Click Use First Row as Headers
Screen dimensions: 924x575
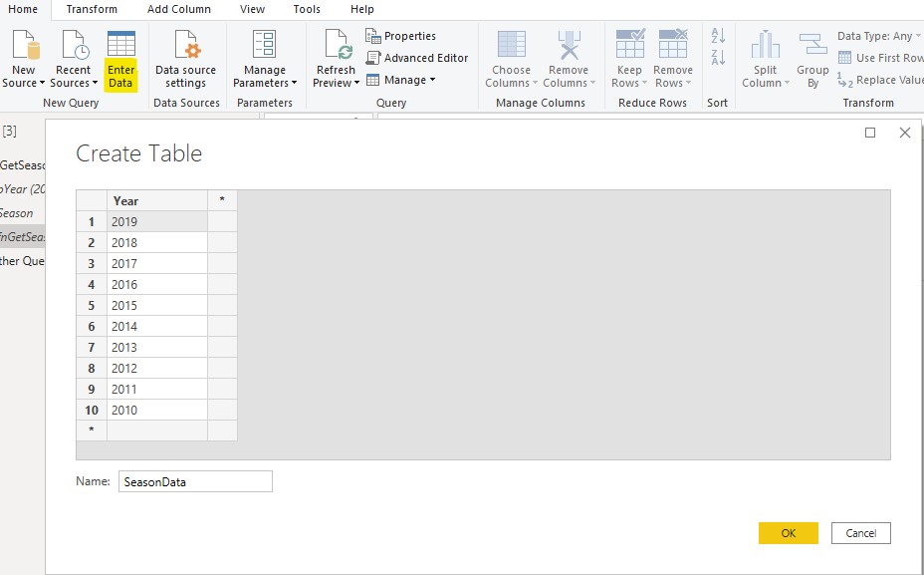tap(881, 58)
